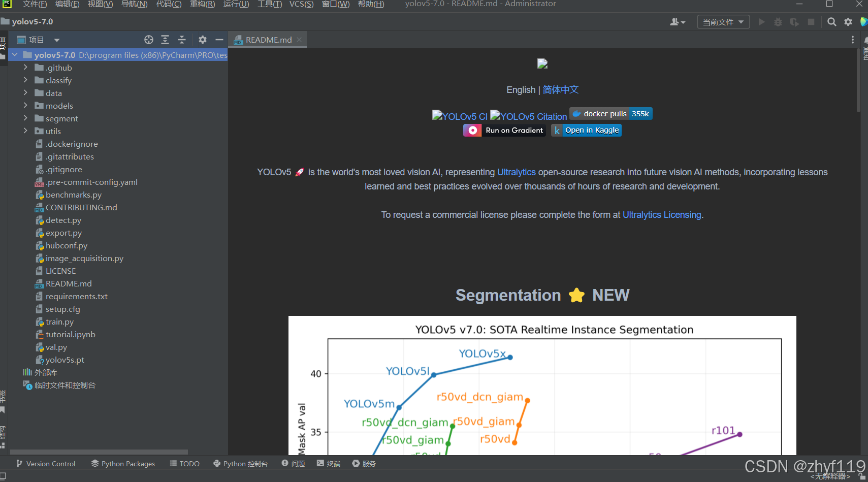The width and height of the screenshot is (868, 482).
Task: Expand the data folder
Action: (25, 93)
